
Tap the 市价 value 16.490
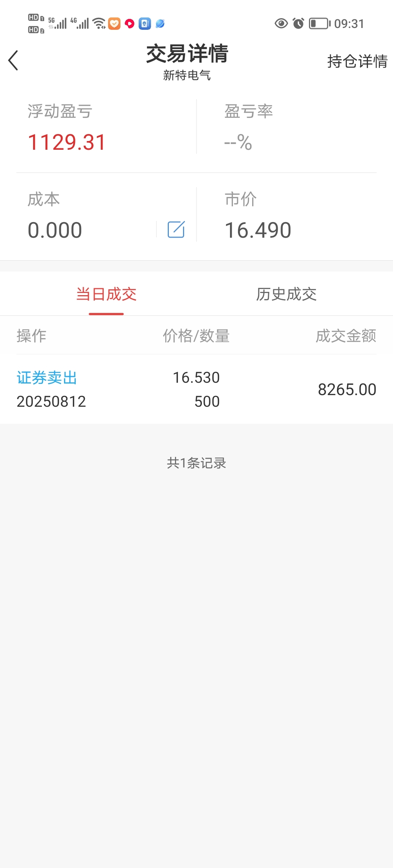point(258,230)
